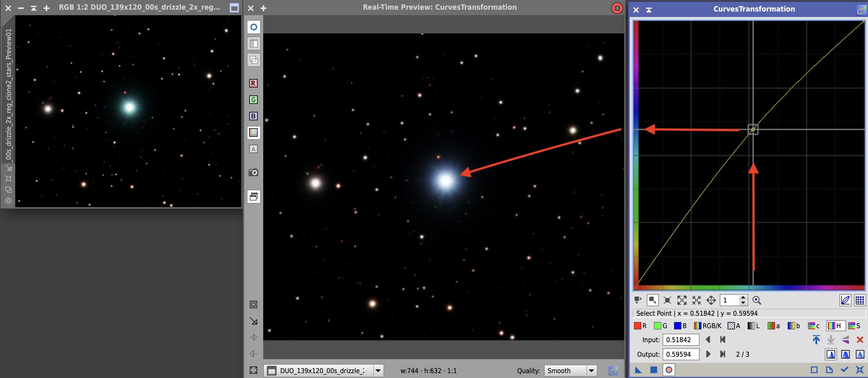
Task: Go to previous curve point
Action: (x=708, y=340)
